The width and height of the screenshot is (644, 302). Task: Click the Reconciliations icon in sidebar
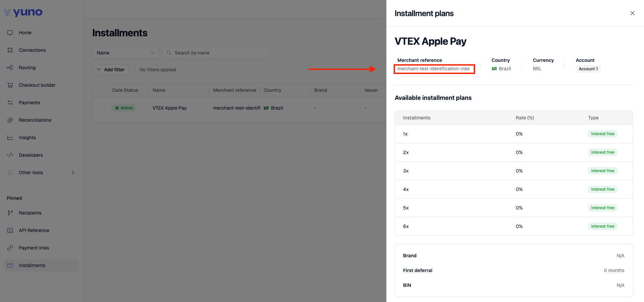tap(10, 120)
